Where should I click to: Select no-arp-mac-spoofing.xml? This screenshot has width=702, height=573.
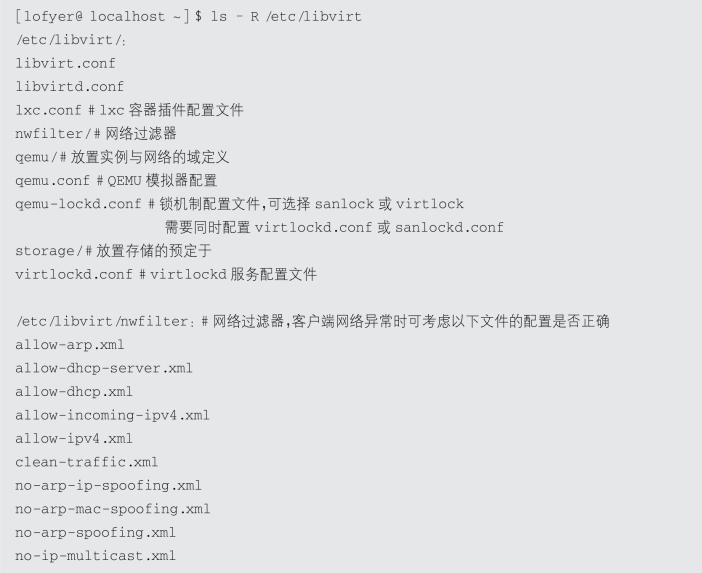pyautogui.click(x=112, y=509)
